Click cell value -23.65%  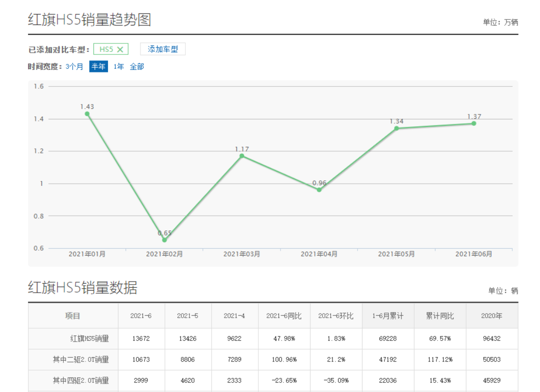(x=284, y=381)
